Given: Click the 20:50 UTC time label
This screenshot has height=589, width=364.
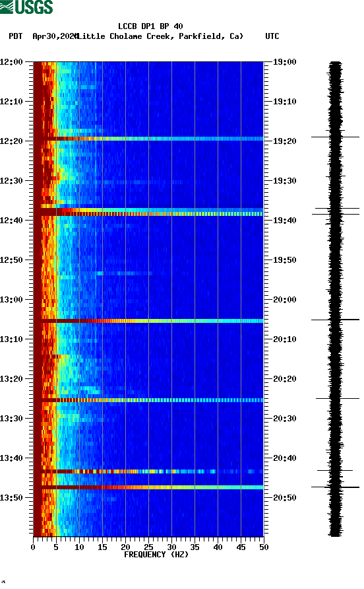Looking at the screenshot, I should click(x=284, y=498).
